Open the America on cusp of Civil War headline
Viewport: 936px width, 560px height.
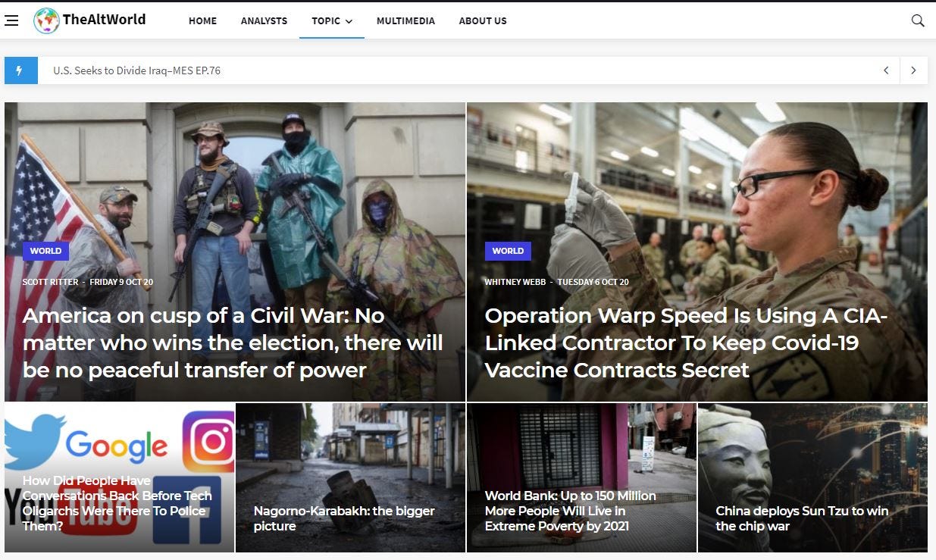[x=233, y=343]
